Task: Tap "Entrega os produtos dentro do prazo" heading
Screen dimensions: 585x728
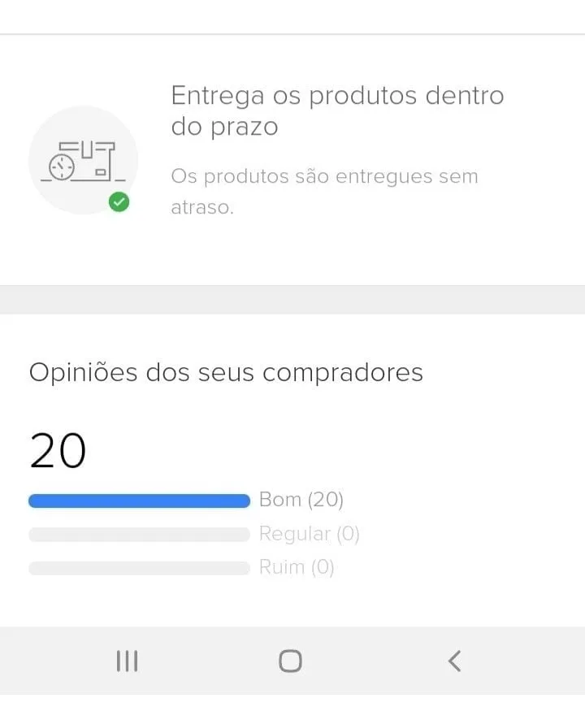Action: 337,110
